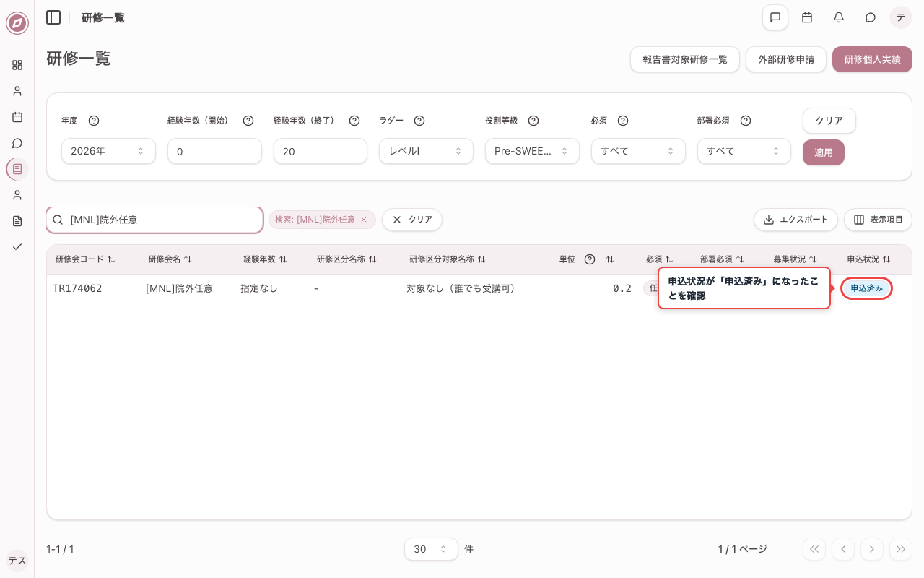Open the chat bubble icon in top header

coord(871,17)
